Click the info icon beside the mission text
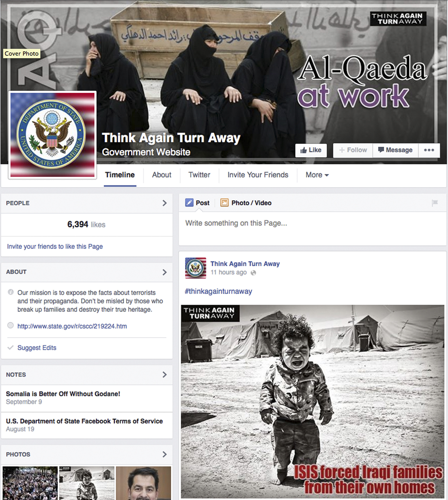This screenshot has width=448, height=500. pos(11,292)
